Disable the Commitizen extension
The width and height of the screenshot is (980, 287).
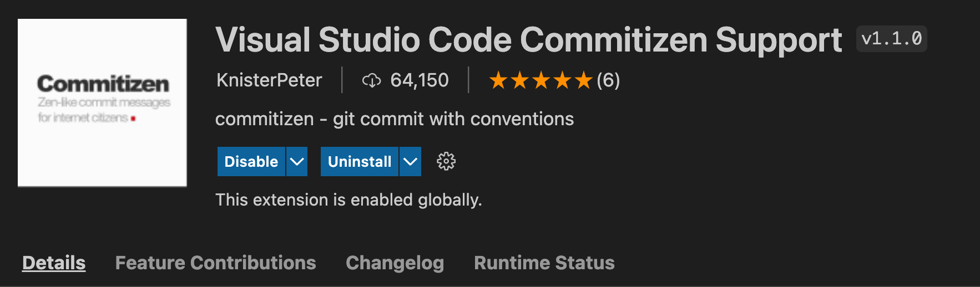pos(251,162)
